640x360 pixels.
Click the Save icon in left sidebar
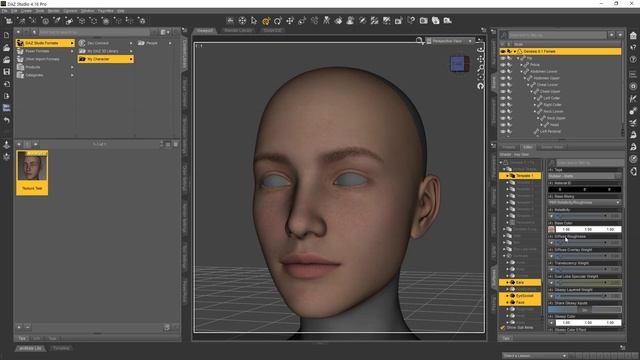tap(7, 72)
